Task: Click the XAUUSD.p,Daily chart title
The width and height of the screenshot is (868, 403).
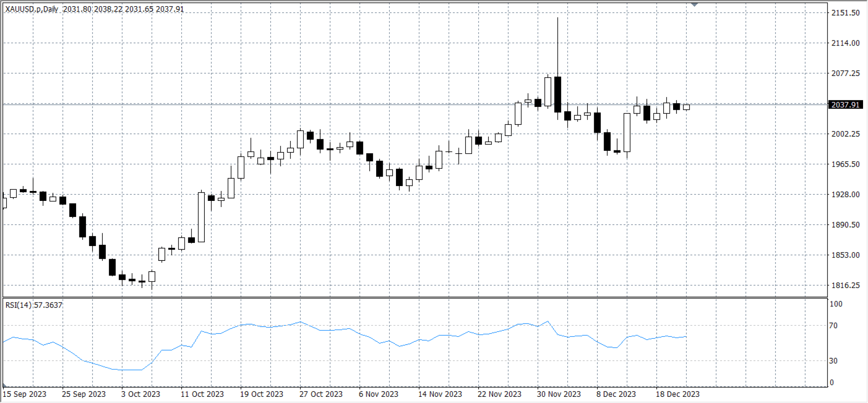Action: [32, 9]
